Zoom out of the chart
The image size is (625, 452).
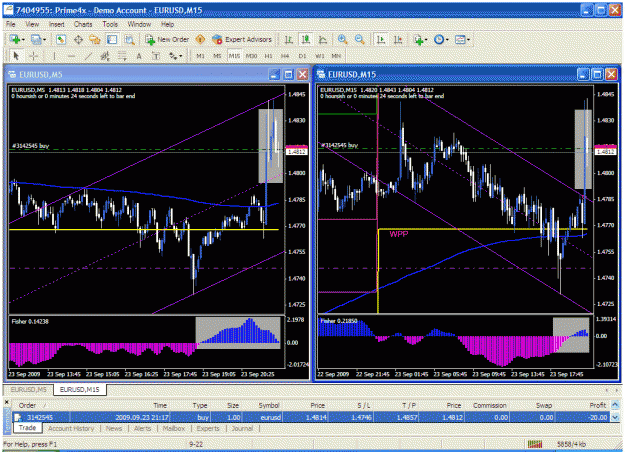(360, 39)
